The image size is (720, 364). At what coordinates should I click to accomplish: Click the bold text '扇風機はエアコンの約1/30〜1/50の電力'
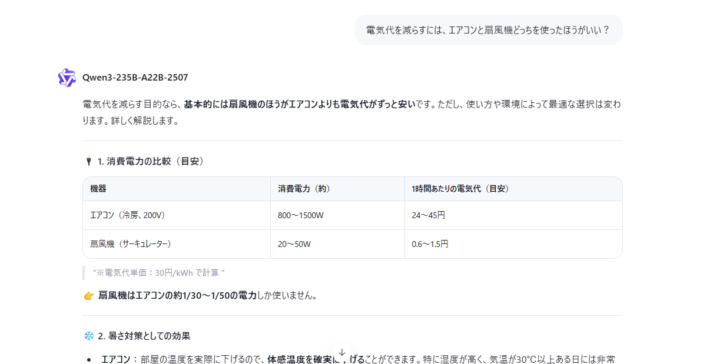(x=177, y=296)
